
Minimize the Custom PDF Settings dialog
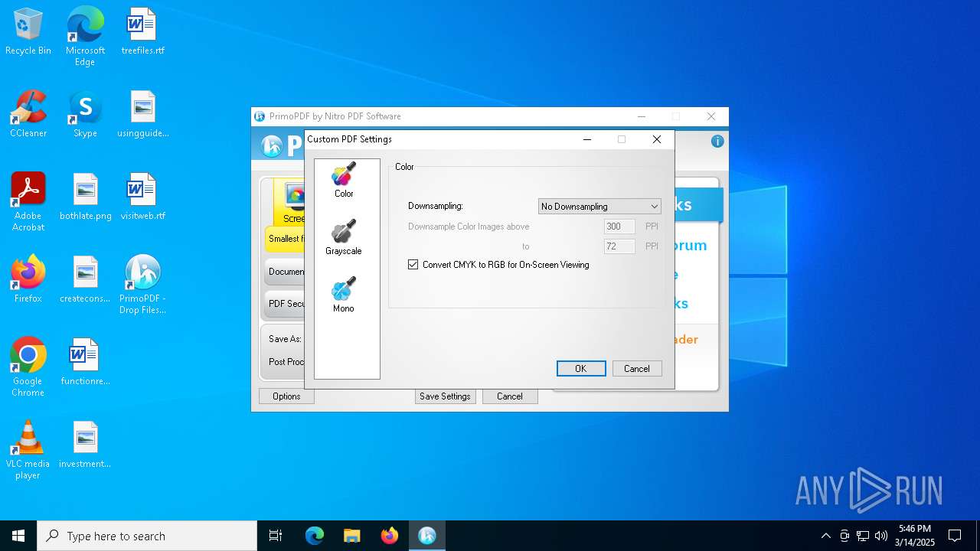point(587,139)
